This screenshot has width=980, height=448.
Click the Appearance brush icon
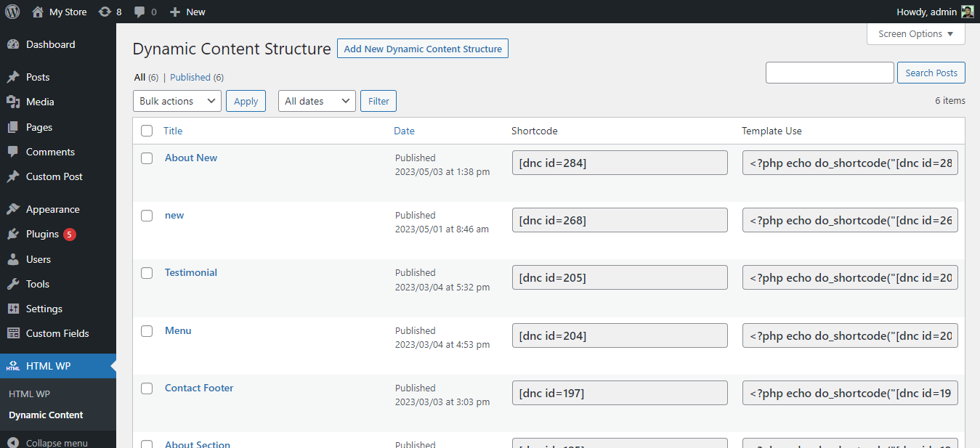pyautogui.click(x=13, y=209)
